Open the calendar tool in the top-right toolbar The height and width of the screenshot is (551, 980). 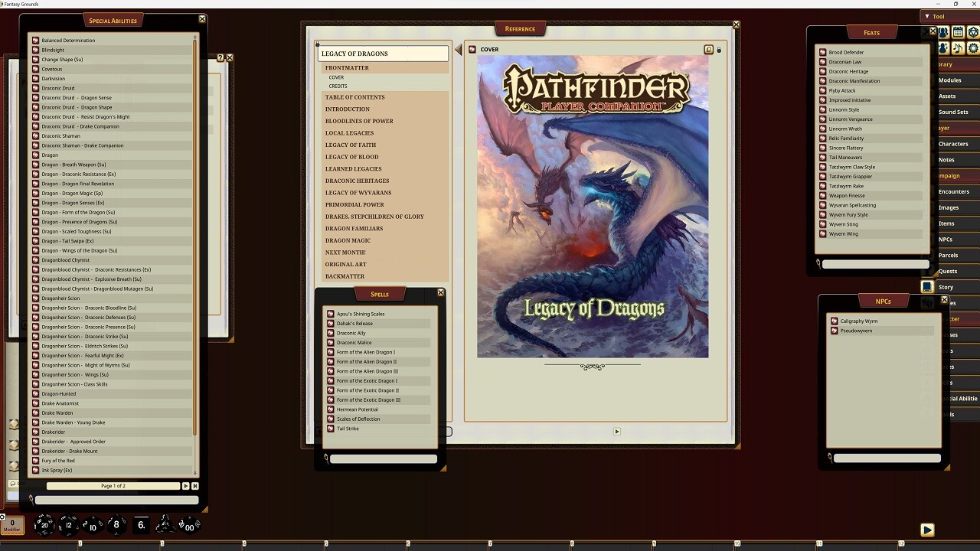pos(957,32)
